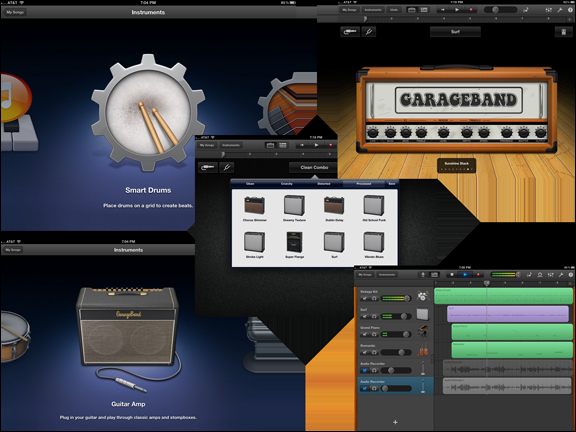Switch to the Crunchy preset tab

coord(287,183)
